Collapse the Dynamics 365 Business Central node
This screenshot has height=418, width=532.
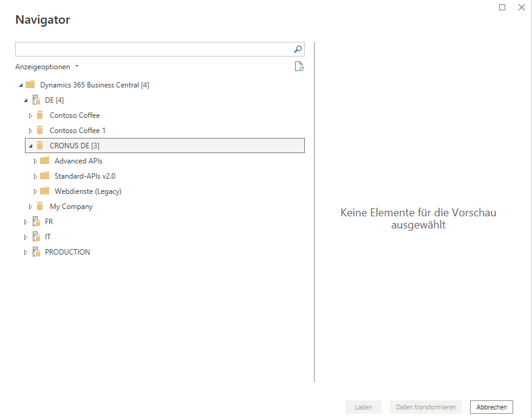coord(21,85)
